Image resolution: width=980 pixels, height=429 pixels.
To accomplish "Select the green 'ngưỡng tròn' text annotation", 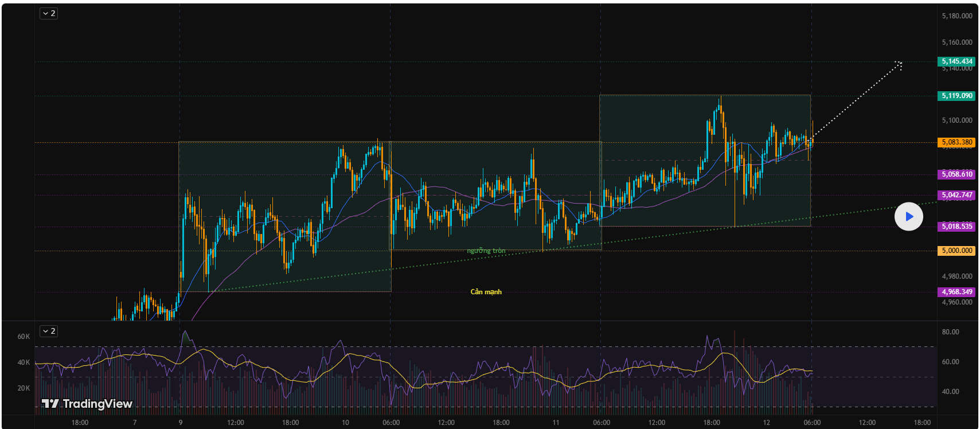I will tap(486, 251).
